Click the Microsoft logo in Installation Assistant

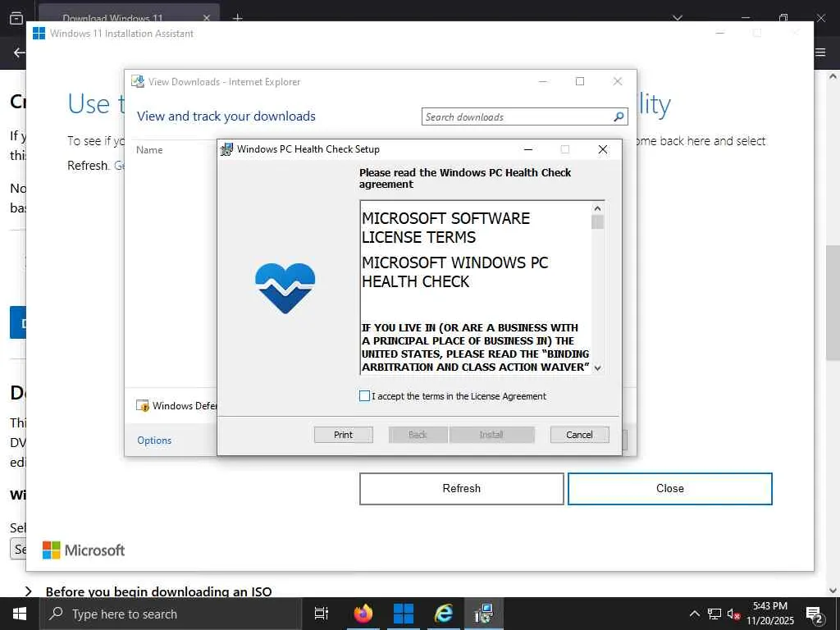84,550
